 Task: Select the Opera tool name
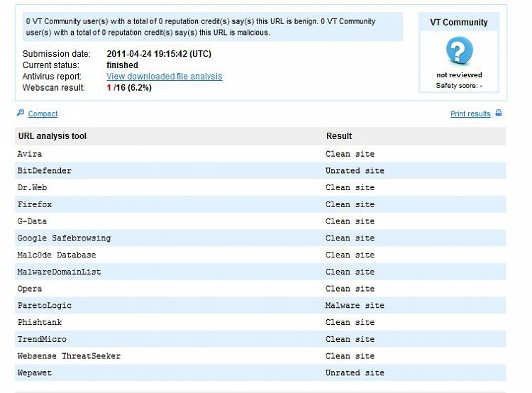point(30,289)
